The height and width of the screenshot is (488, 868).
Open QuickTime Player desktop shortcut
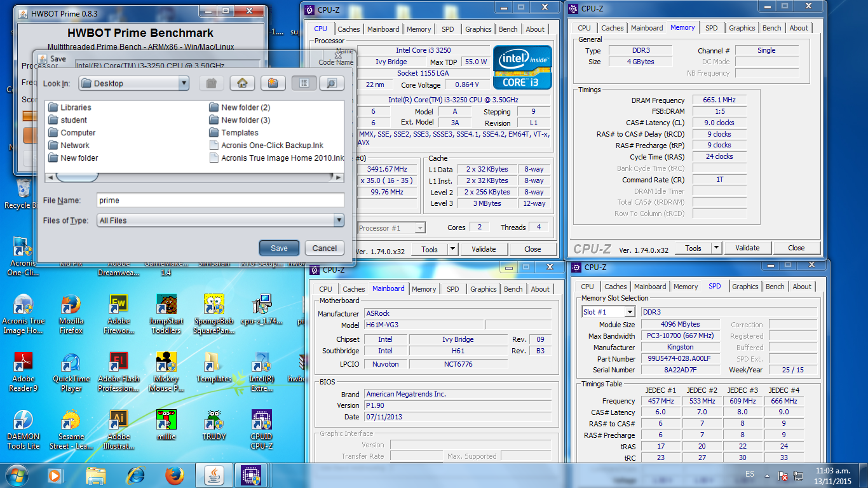click(x=71, y=372)
